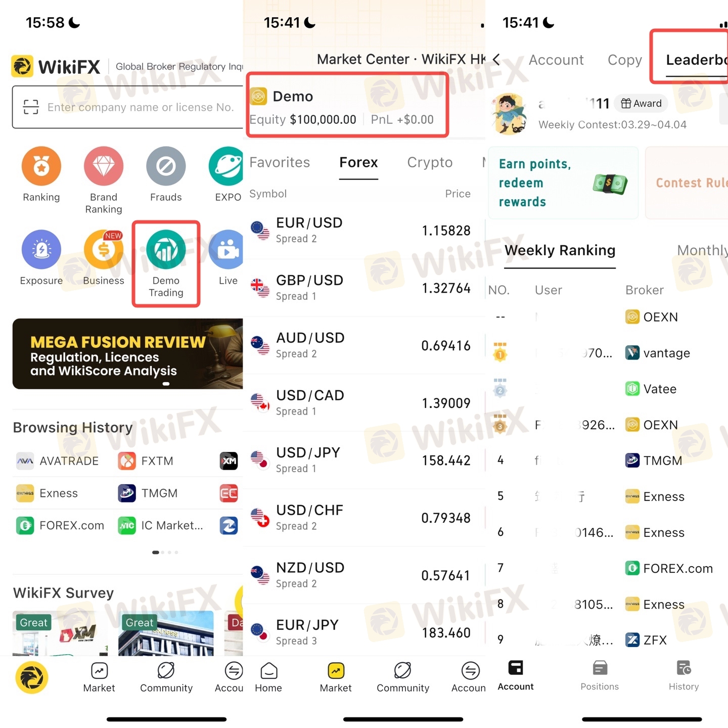Open the Brand Ranking diamond icon
728x728 pixels.
coord(104,166)
